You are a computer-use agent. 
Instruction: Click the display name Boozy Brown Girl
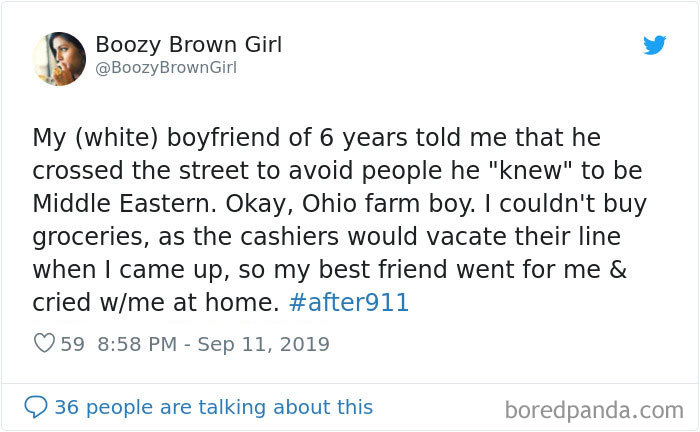[188, 45]
